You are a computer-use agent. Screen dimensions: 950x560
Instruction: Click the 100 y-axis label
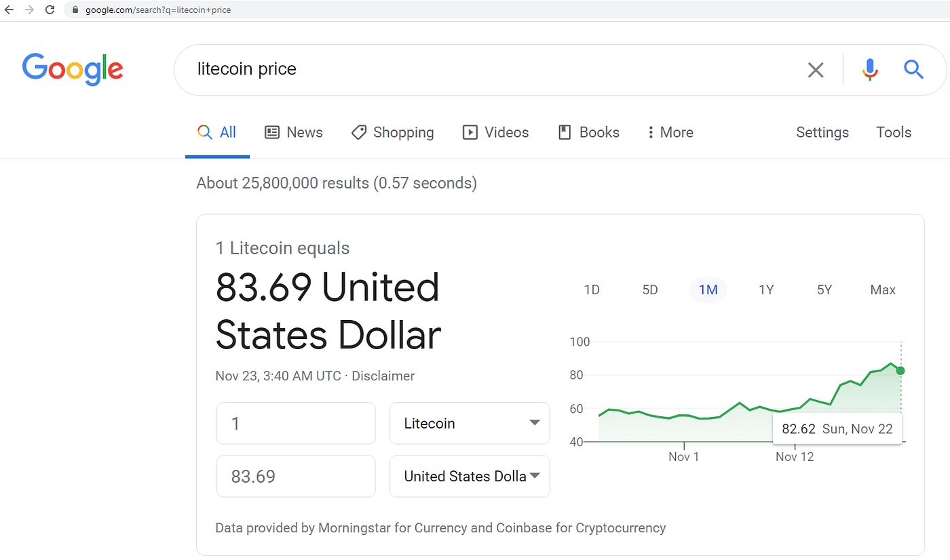click(x=580, y=342)
